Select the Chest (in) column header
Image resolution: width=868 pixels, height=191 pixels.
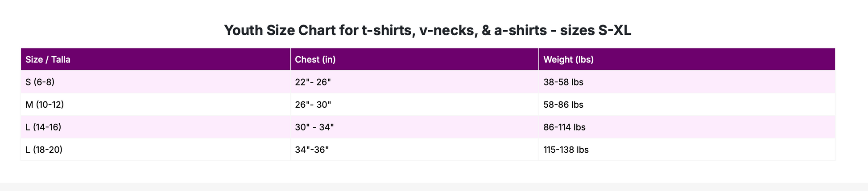click(414, 59)
